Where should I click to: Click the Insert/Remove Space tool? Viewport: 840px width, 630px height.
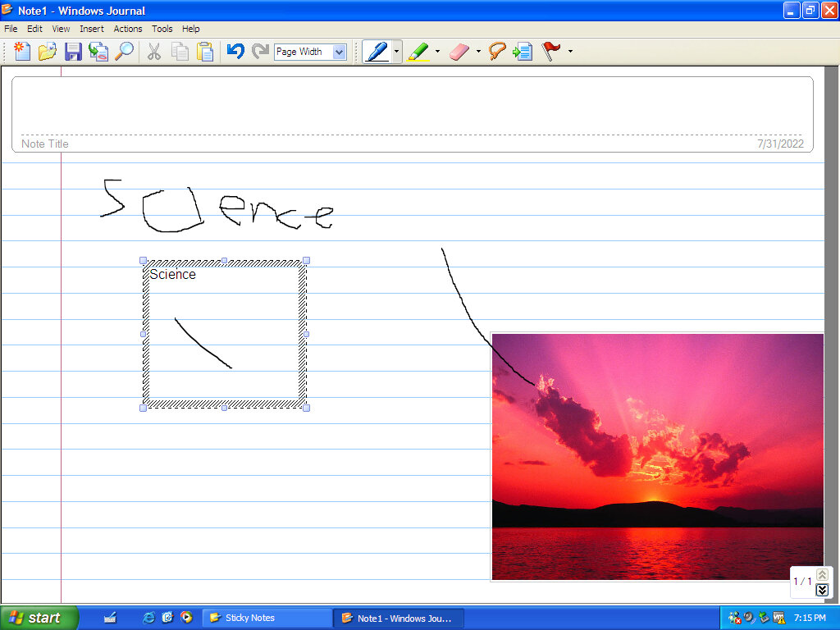coord(523,52)
